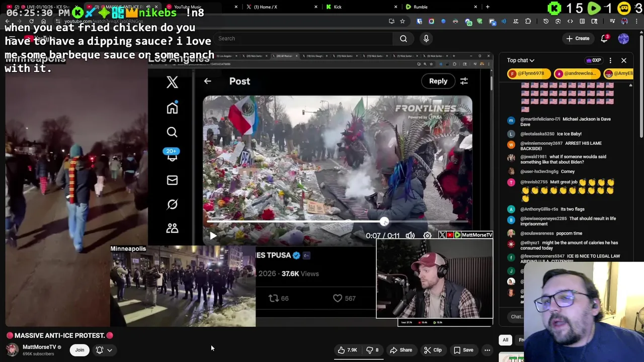
Task: Select the All filter chip
Action: click(506, 340)
